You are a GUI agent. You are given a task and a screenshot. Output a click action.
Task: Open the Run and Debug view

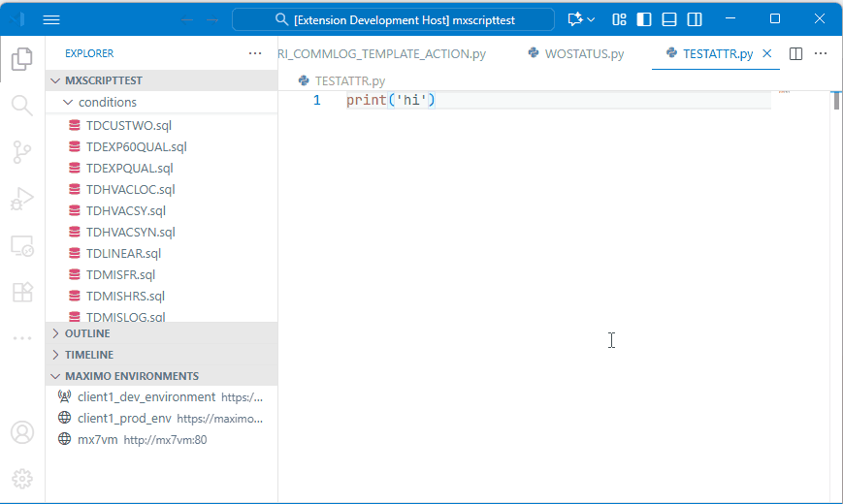[22, 199]
